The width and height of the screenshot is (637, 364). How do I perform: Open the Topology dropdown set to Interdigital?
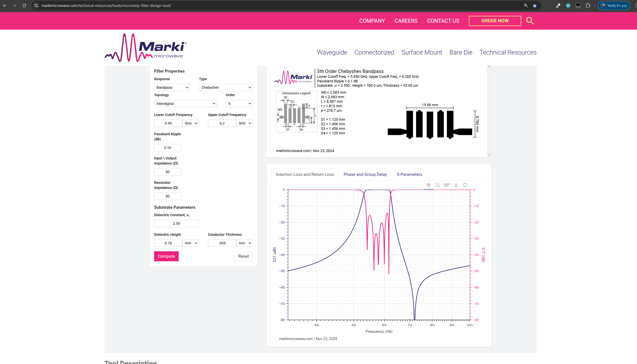point(185,103)
